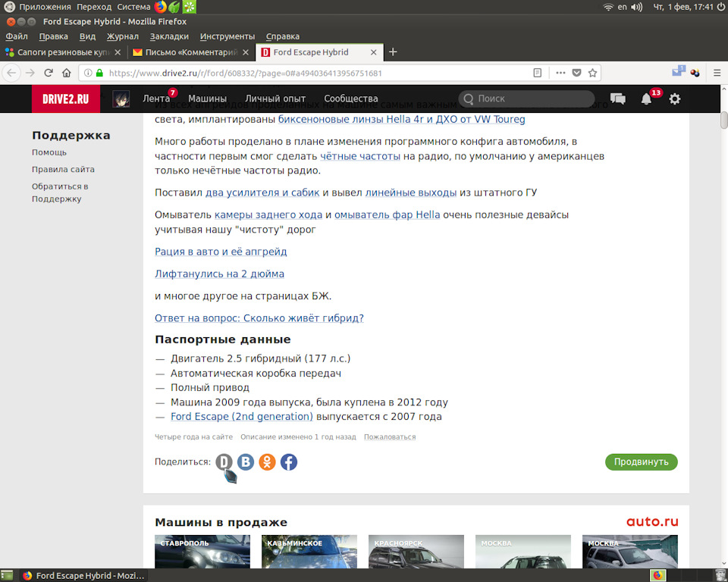Open link Рация в авто и её апгрейд

pyautogui.click(x=221, y=252)
